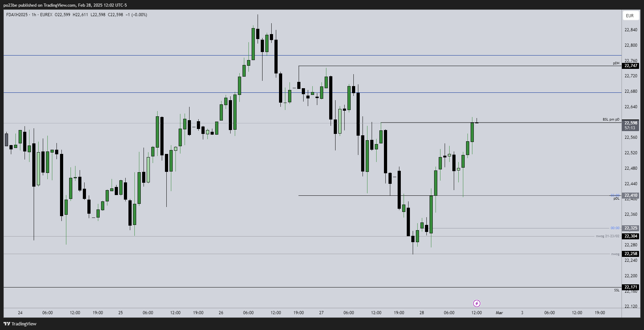The image size is (644, 330).
Task: Click date 24 on the time axis
Action: [20, 313]
